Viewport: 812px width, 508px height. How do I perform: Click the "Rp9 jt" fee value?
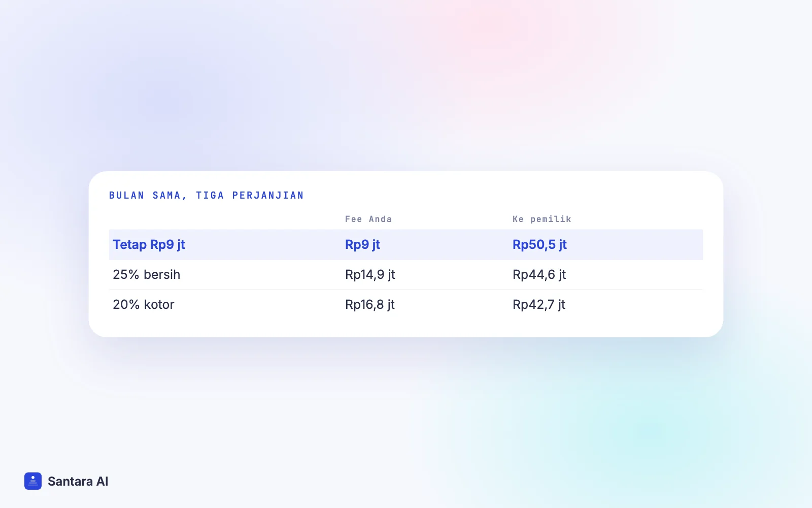tap(362, 245)
